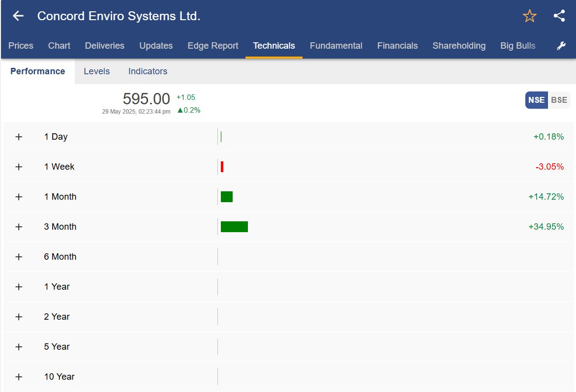The height and width of the screenshot is (392, 576).
Task: Open the Chart tab
Action: point(59,46)
